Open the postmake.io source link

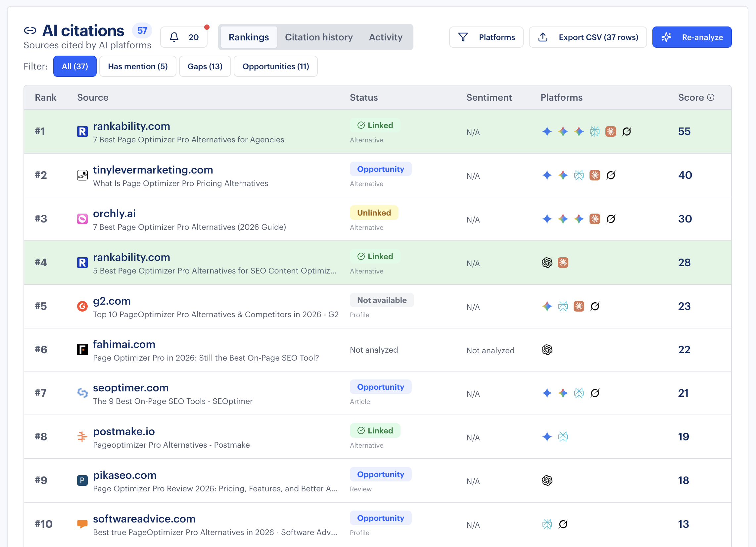[x=124, y=431]
